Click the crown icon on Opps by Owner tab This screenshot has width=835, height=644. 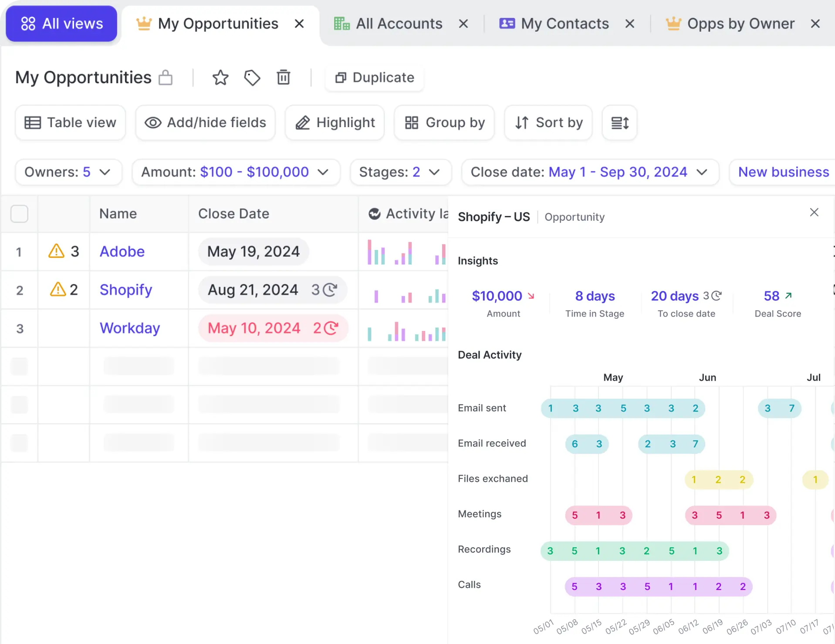point(673,24)
